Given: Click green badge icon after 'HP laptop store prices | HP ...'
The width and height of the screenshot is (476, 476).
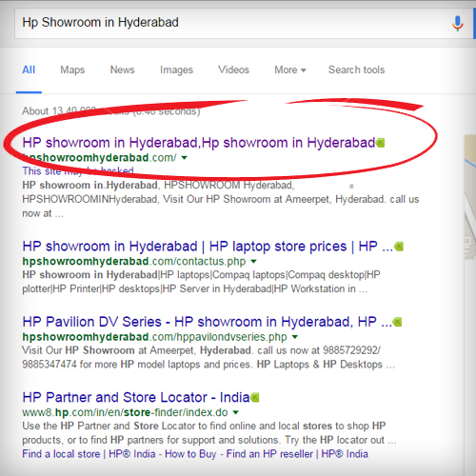Looking at the screenshot, I should tap(399, 247).
